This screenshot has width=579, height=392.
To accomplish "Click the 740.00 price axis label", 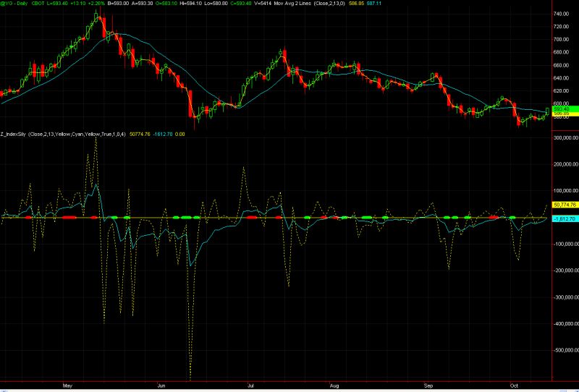I will coord(562,14).
